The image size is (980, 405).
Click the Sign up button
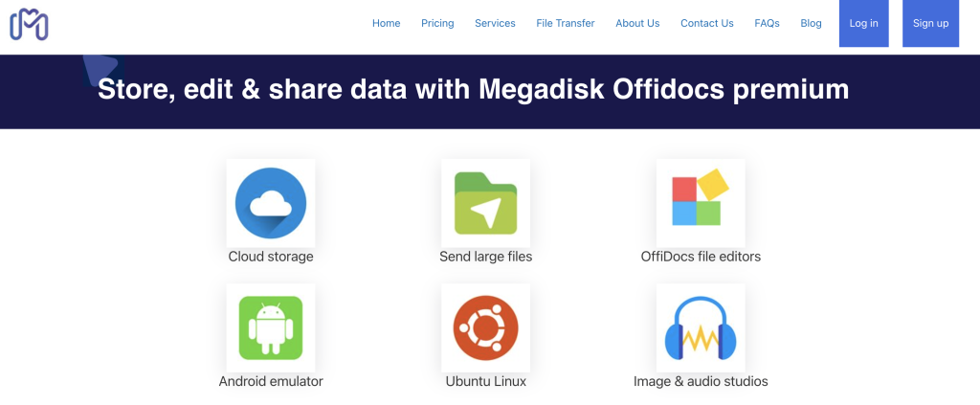930,24
